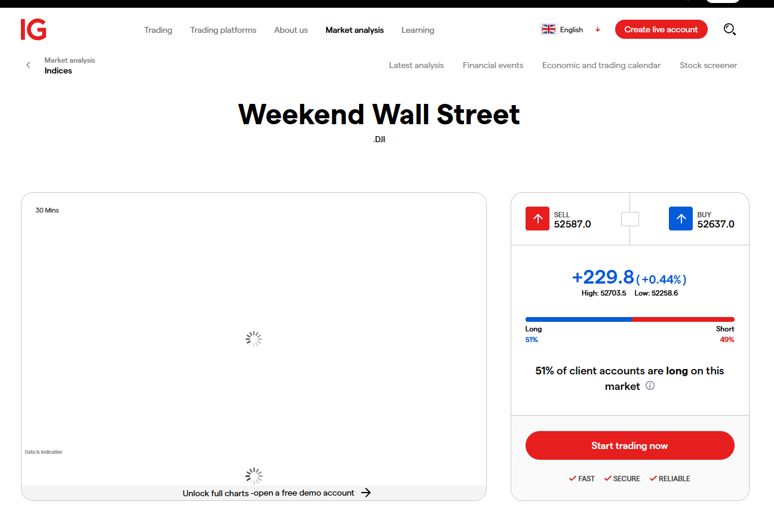Screen dimensions: 774x532
Task: Click the info icon beside market sentiment
Action: (650, 386)
